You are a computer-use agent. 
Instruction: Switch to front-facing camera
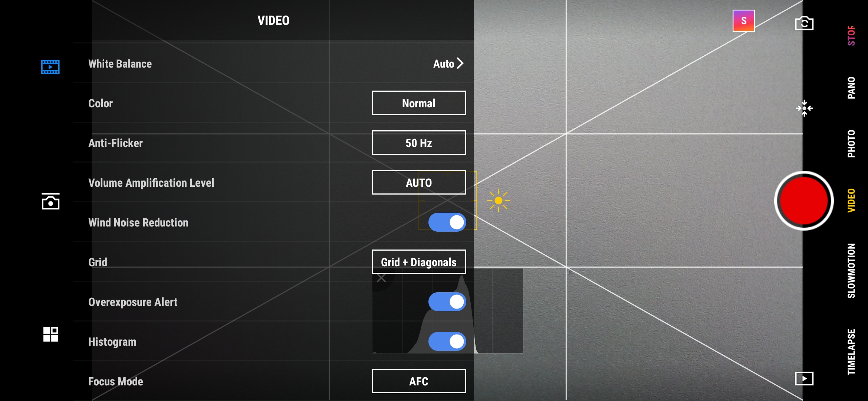tap(804, 22)
